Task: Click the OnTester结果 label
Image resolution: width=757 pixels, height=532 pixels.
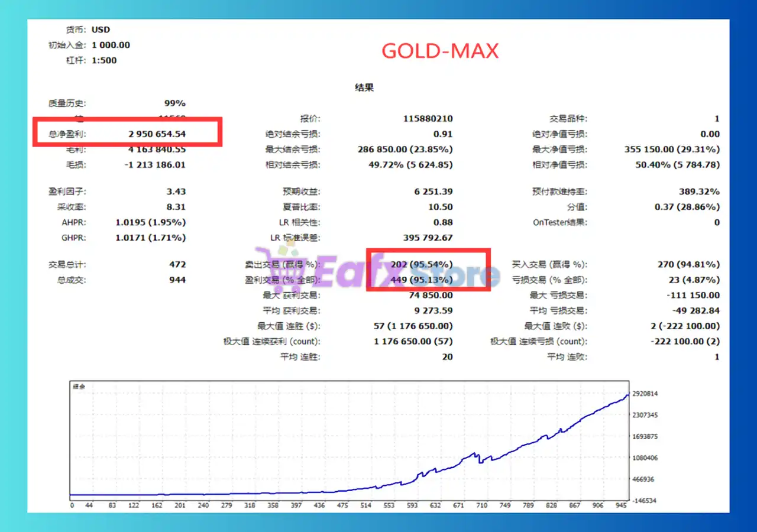Action: click(x=560, y=222)
